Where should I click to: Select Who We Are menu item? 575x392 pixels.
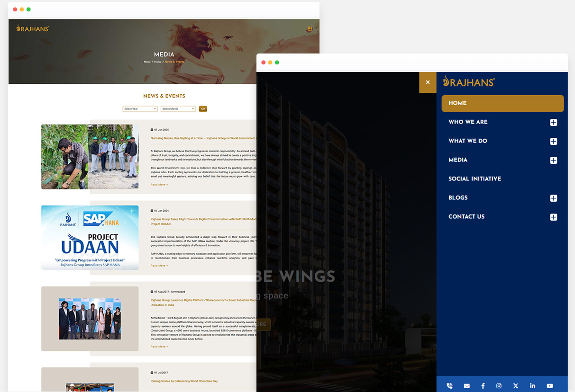point(468,122)
